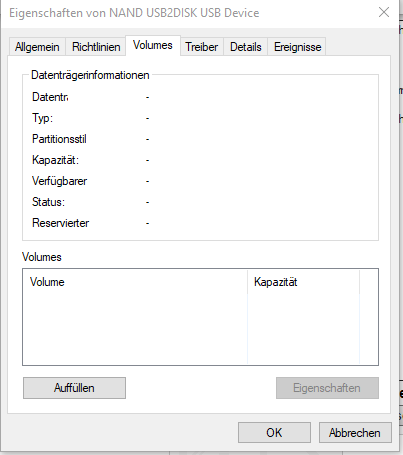403x455 pixels.
Task: Click the Status: label
Action: tap(48, 202)
